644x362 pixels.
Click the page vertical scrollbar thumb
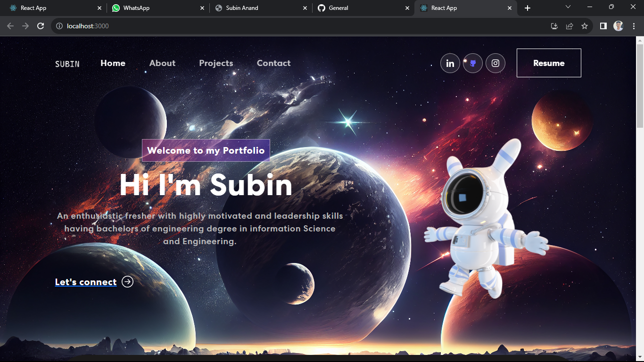[640, 85]
